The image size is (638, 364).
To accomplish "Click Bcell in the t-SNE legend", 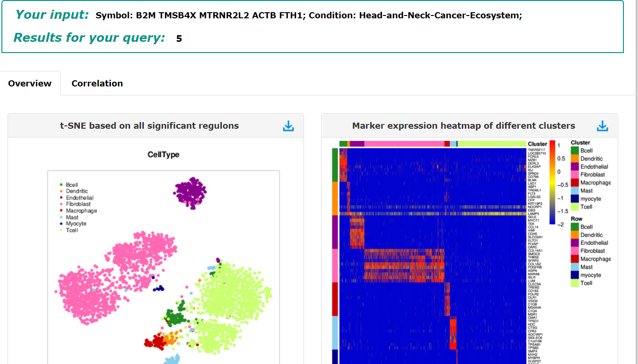I will pyautogui.click(x=72, y=185).
